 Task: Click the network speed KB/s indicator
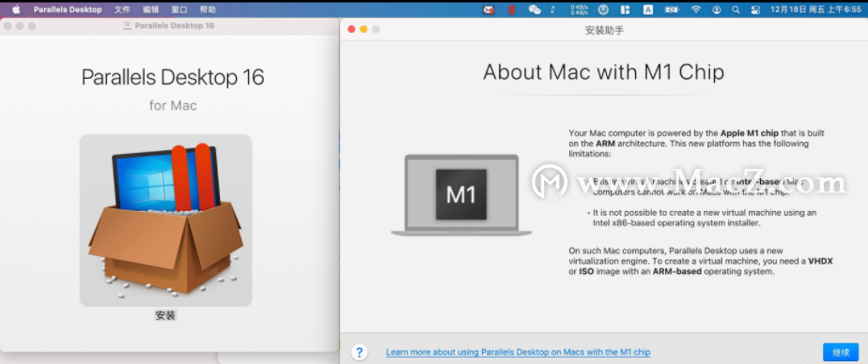(579, 9)
